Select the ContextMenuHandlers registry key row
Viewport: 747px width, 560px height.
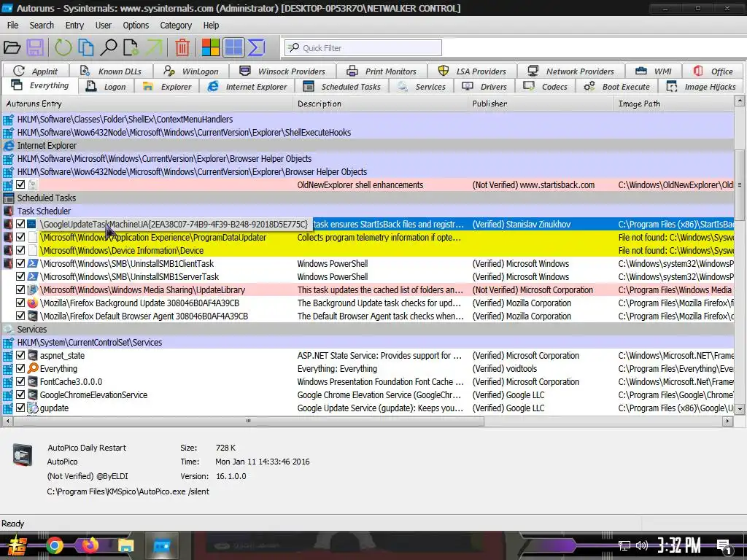[x=368, y=119]
